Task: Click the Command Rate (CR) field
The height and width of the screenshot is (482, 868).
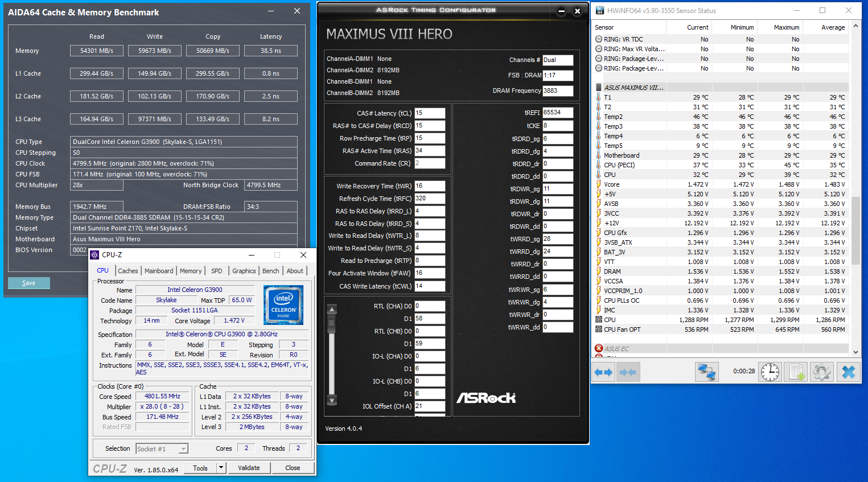Action: 430,163
